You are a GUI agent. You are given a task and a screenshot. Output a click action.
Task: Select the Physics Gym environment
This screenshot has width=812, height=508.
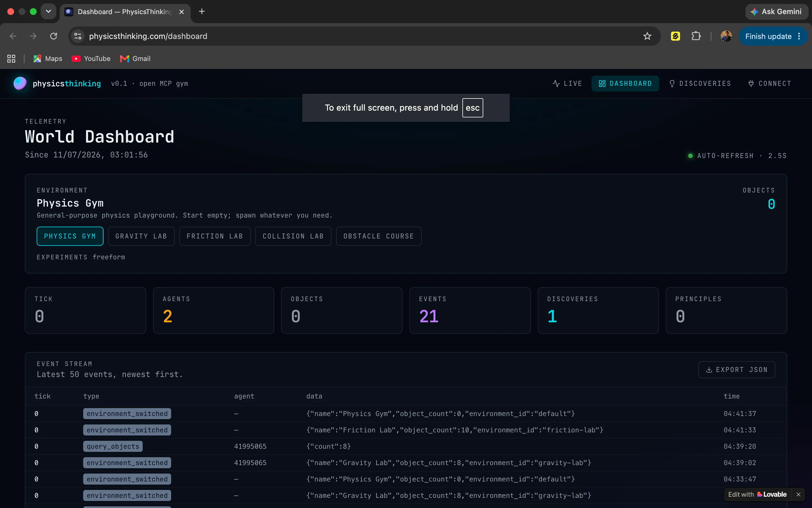pyautogui.click(x=70, y=236)
